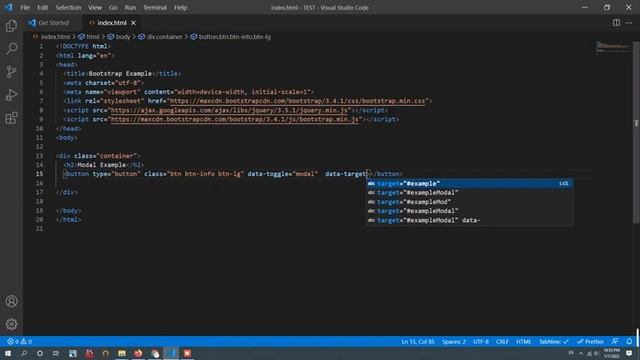Click errors and warnings indicator in status bar

click(x=19, y=342)
